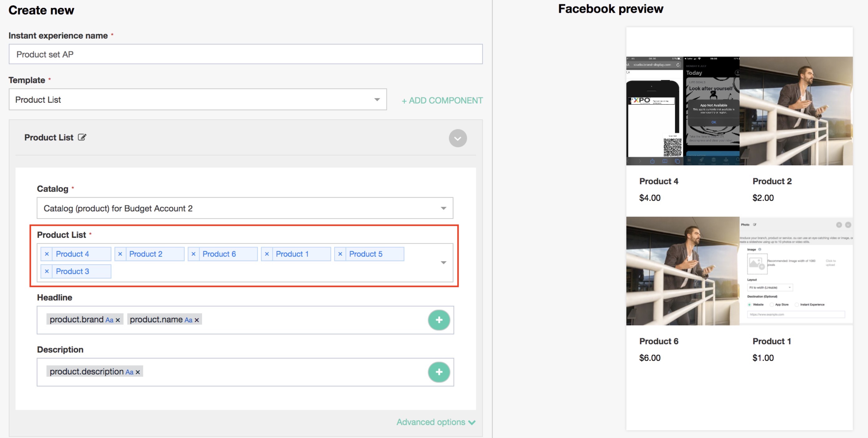Remove Product 3 tag from product list
Screen dimensions: 868x438
[47, 271]
